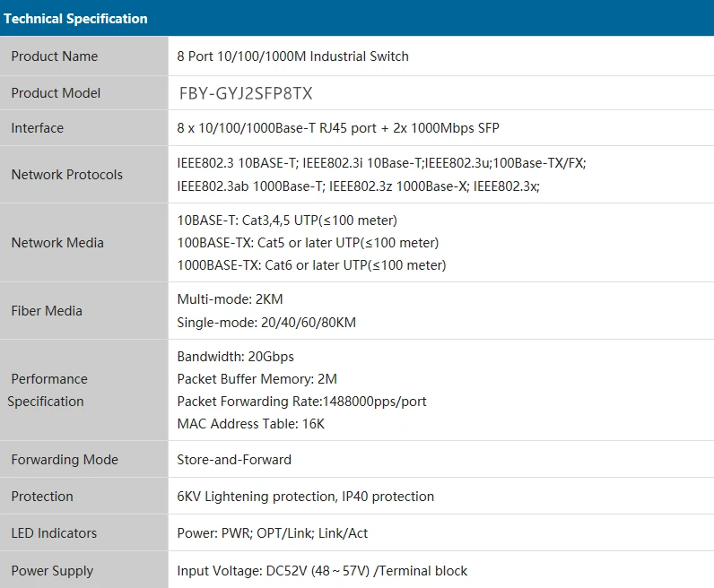Select the Fiber Media label
This screenshot has height=588, width=714.
[47, 311]
